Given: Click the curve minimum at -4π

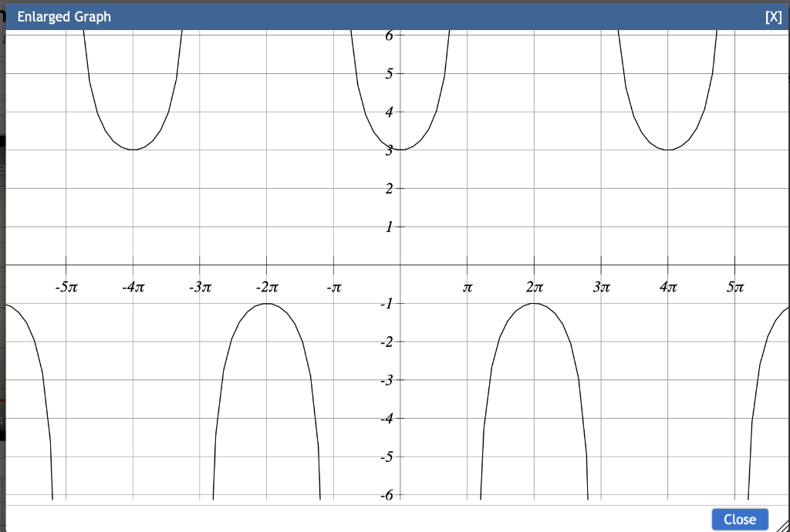Looking at the screenshot, I should 133,149.
